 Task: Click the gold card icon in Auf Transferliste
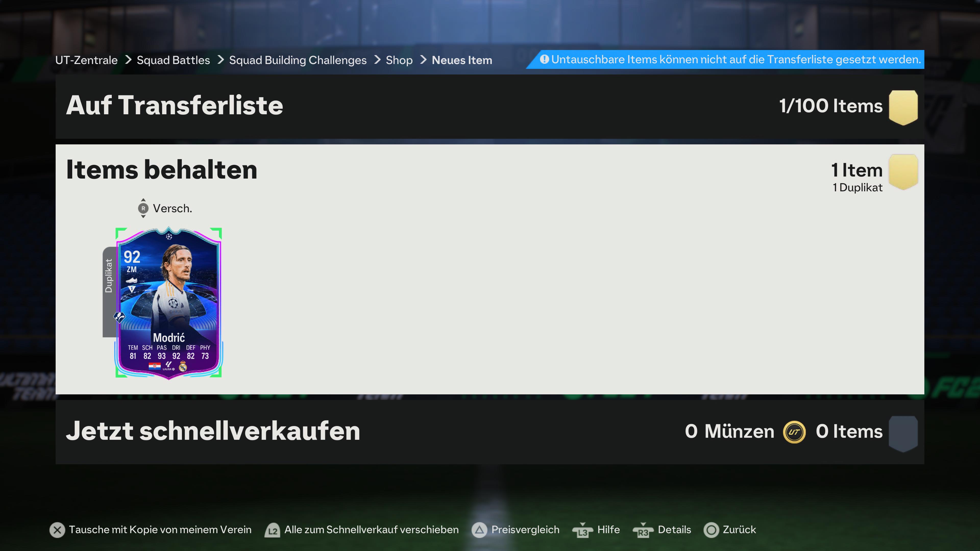click(x=903, y=107)
